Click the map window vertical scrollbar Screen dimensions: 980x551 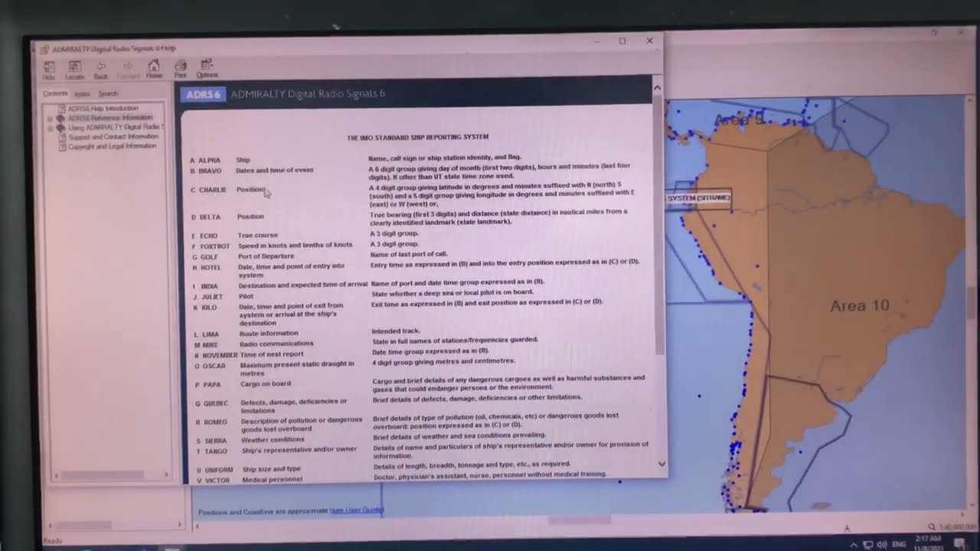pyautogui.click(x=972, y=302)
